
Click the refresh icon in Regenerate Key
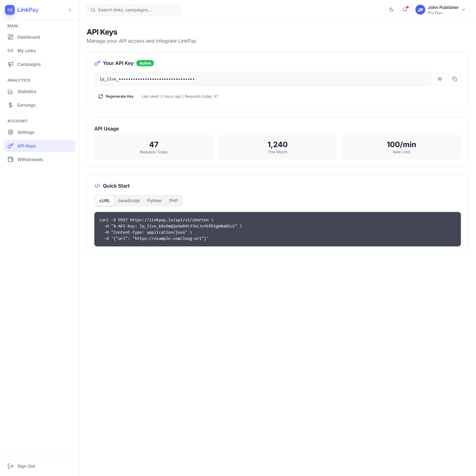tap(101, 96)
